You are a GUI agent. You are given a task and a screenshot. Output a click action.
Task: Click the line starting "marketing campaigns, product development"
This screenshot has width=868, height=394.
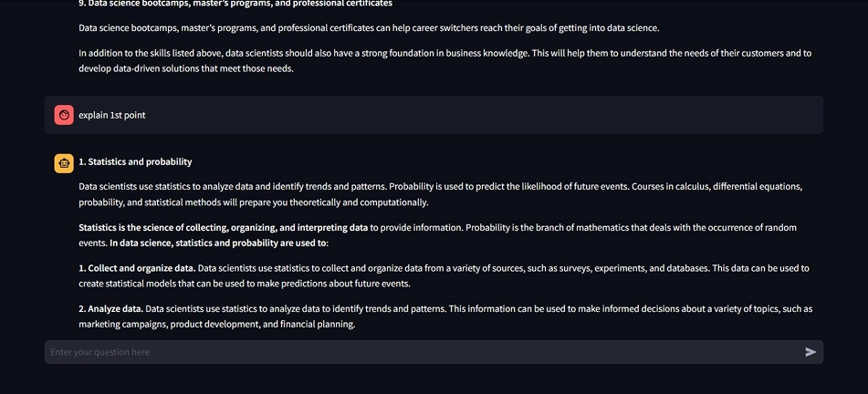coord(216,324)
